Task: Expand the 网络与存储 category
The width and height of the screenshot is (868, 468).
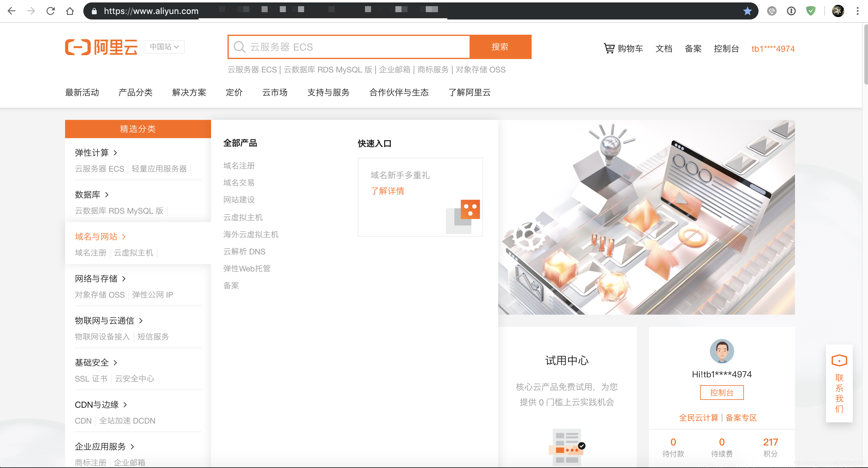Action: (x=100, y=278)
